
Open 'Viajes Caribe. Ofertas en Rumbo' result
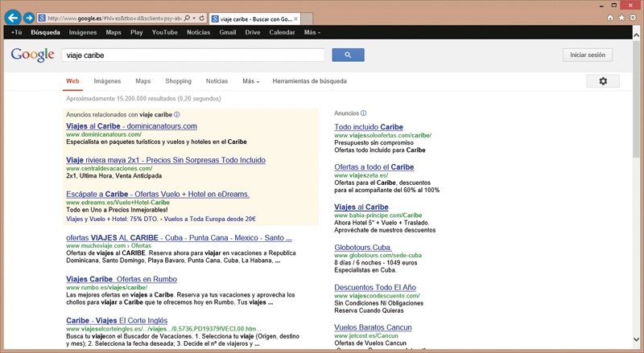(x=122, y=279)
